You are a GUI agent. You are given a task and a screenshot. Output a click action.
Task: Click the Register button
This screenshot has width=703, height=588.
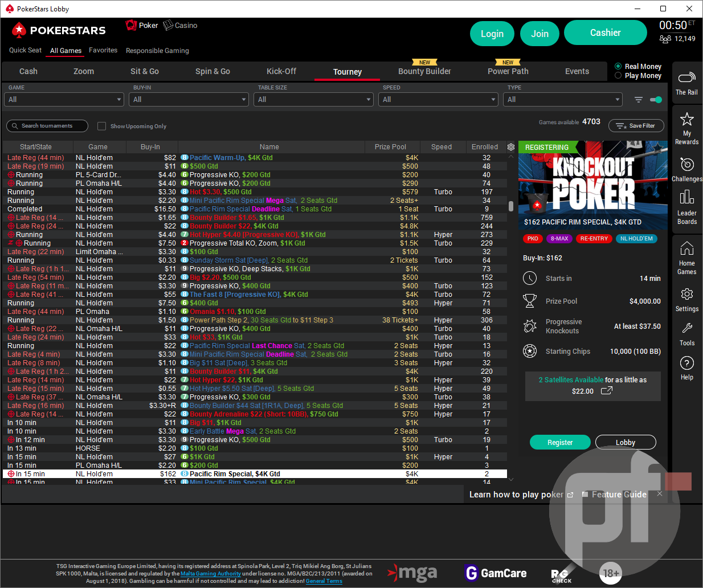(560, 442)
